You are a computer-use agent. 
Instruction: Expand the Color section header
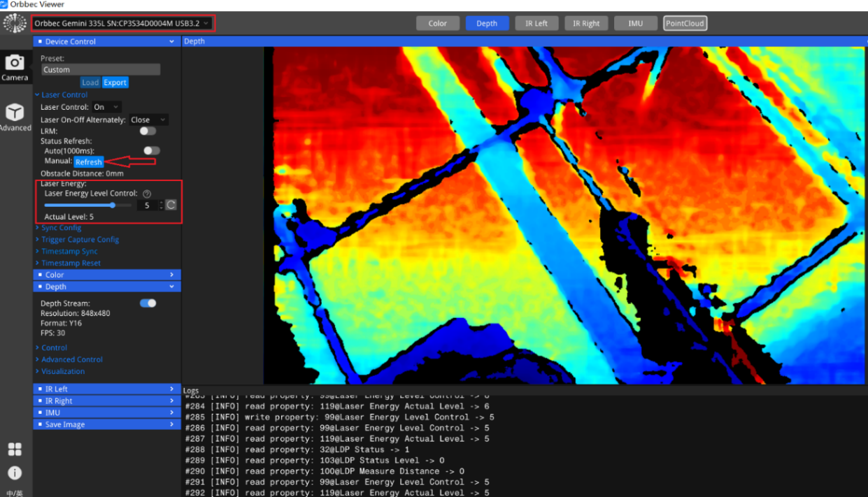pyautogui.click(x=106, y=275)
